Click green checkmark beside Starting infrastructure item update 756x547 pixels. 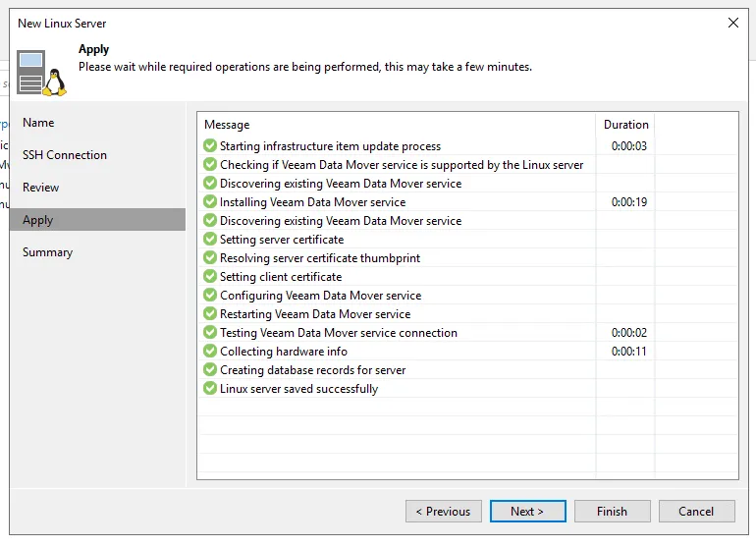pyautogui.click(x=209, y=146)
